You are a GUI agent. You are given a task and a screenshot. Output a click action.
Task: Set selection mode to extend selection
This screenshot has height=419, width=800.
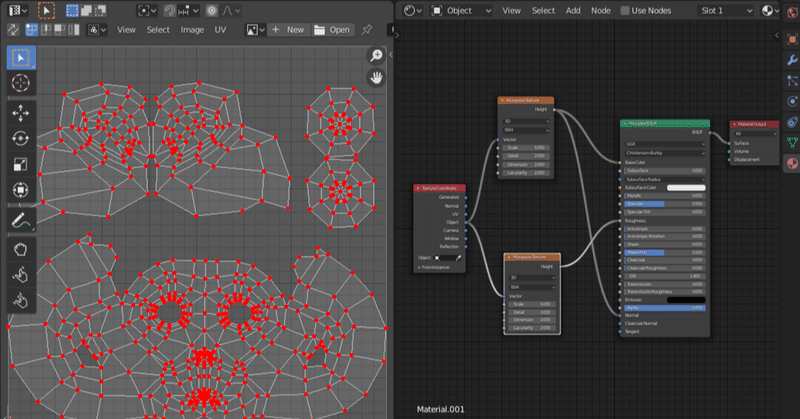pos(86,10)
